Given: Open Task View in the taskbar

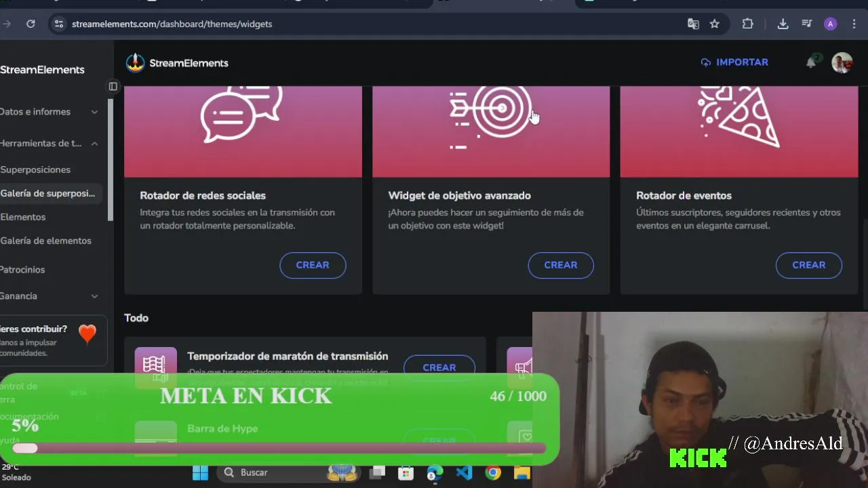Looking at the screenshot, I should [378, 472].
